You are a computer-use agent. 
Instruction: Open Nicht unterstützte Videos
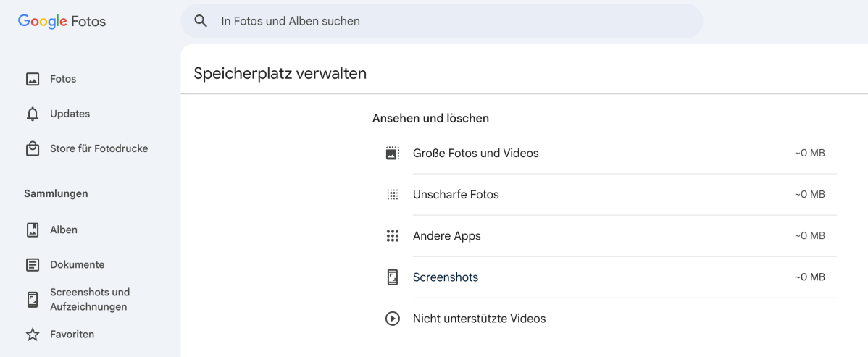point(480,319)
